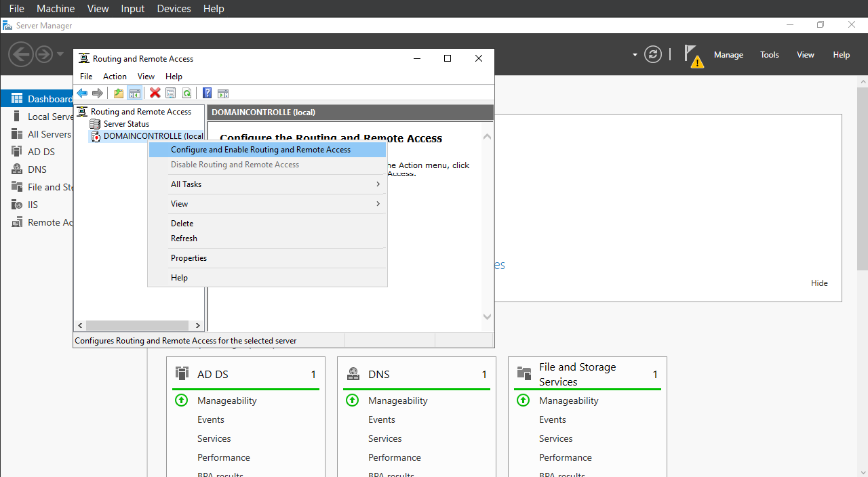Screen dimensions: 868x477
Task: Click the Hide link in the welcome panel
Action: coord(819,283)
